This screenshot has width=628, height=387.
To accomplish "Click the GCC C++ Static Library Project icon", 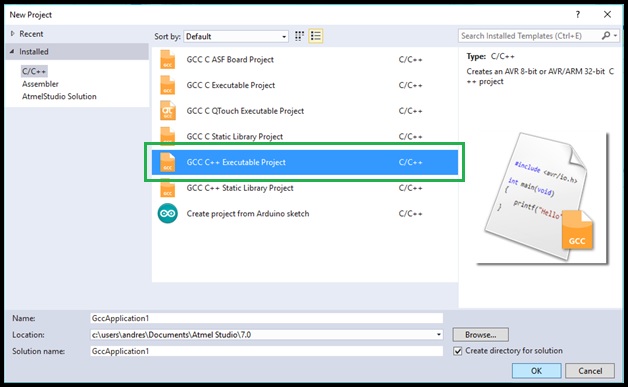I will click(167, 189).
